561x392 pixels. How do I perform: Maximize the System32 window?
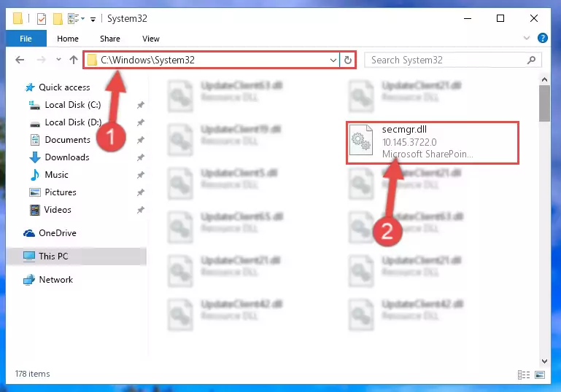[x=500, y=18]
